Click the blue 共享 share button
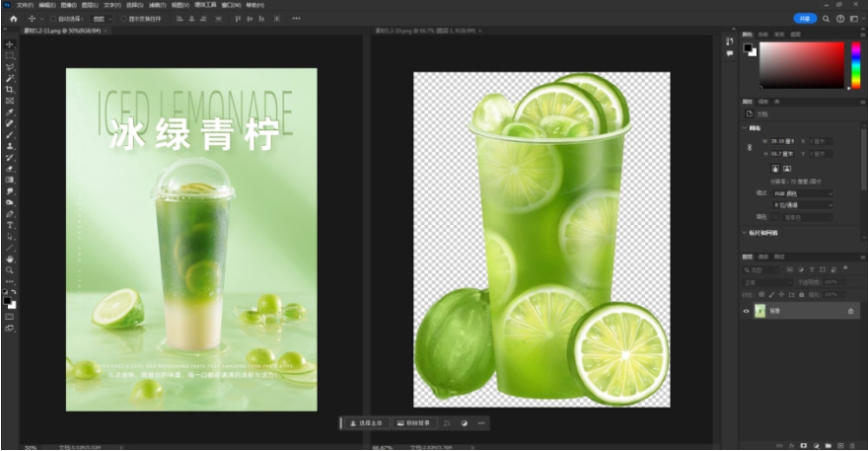Viewport: 868px width, 451px height. pos(805,19)
